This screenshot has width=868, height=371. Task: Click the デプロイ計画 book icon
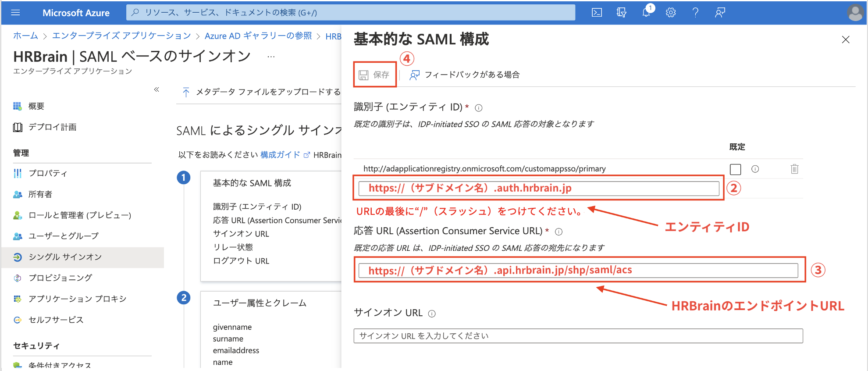[18, 127]
